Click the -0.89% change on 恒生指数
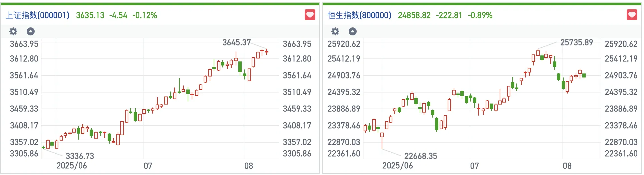The height and width of the screenshot is (175, 644). coord(480,15)
